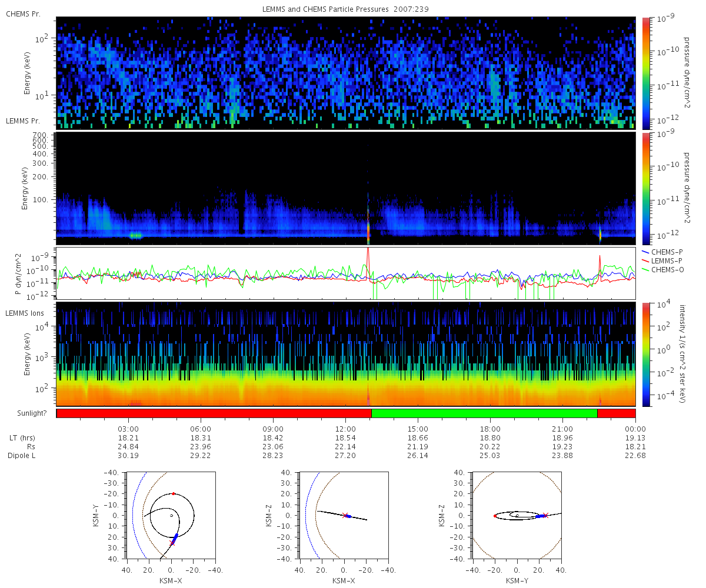Click the 12:00 time axis label
The height and width of the screenshot is (588, 706).
[x=345, y=428]
